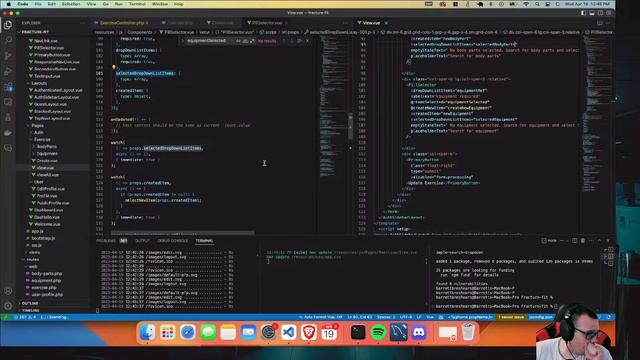640x360 pixels.
Task: Open TextInput.vue in the explorer
Action: pos(47,76)
